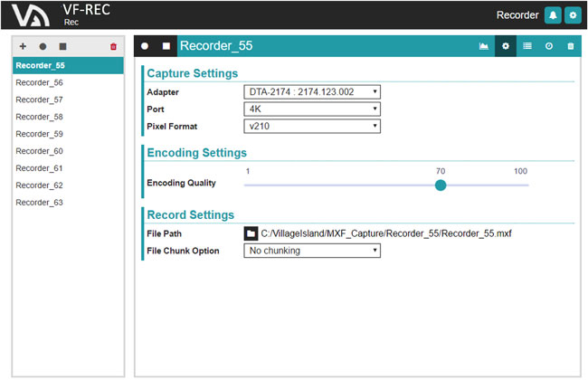Click the Encoding Quality slider handle
This screenshot has height=380, width=588.
[x=441, y=185]
